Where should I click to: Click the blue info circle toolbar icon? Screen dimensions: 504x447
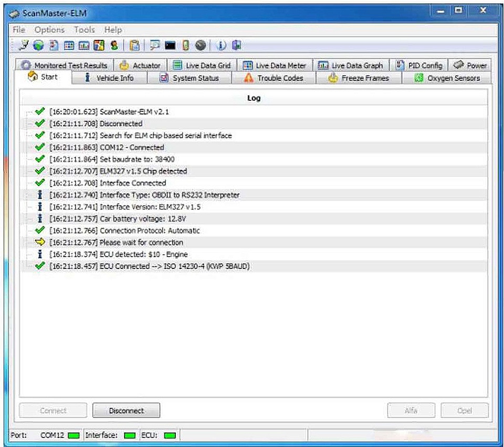point(221,45)
